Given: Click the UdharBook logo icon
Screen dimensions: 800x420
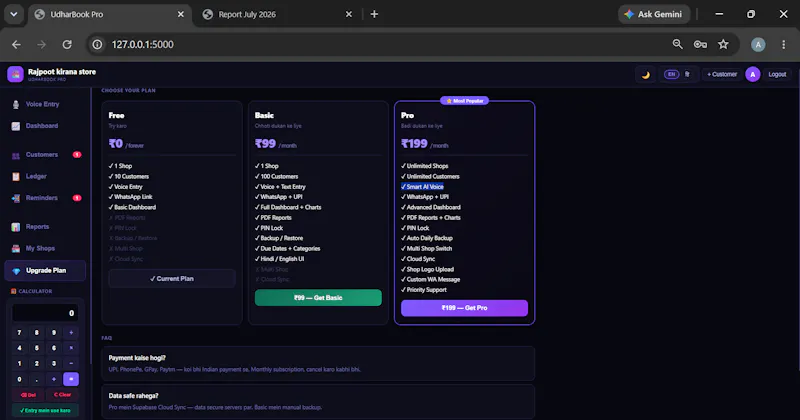Looking at the screenshot, I should [15, 75].
